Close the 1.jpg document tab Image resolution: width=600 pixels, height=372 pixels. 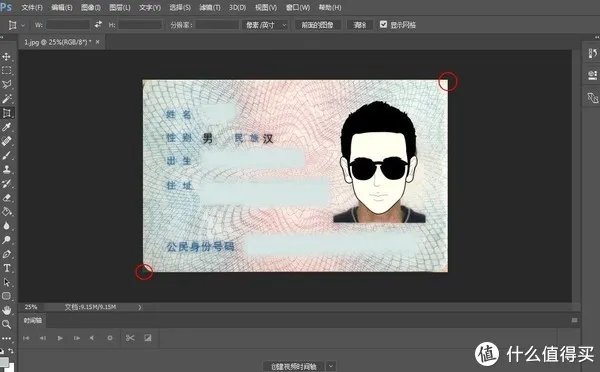click(98, 42)
